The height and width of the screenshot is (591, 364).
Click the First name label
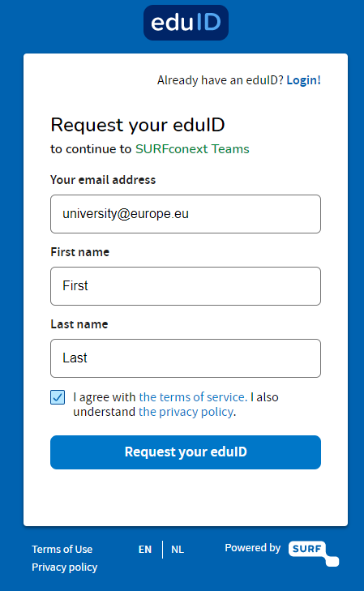[80, 252]
